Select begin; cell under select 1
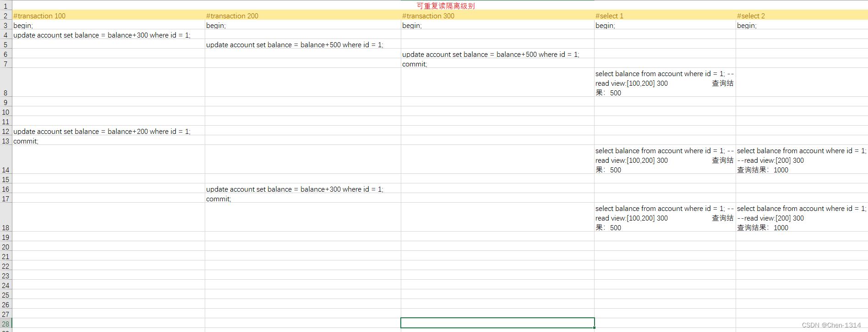868x332 pixels. coord(665,25)
